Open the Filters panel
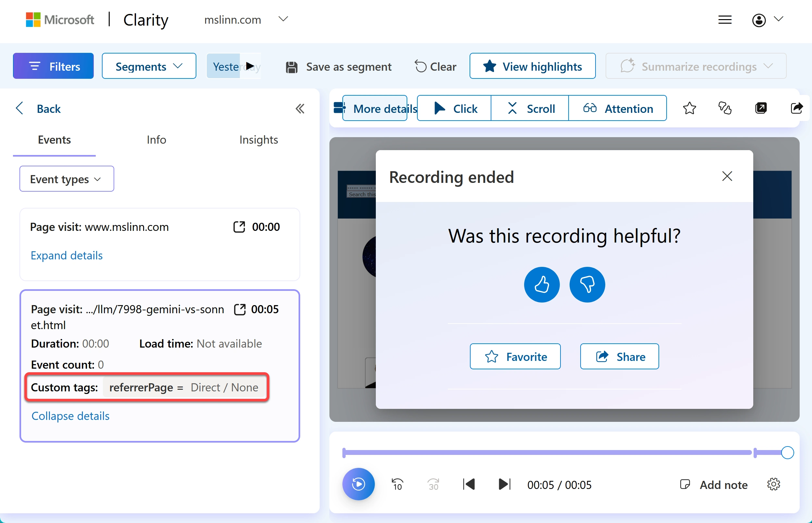812x523 pixels. click(x=53, y=66)
